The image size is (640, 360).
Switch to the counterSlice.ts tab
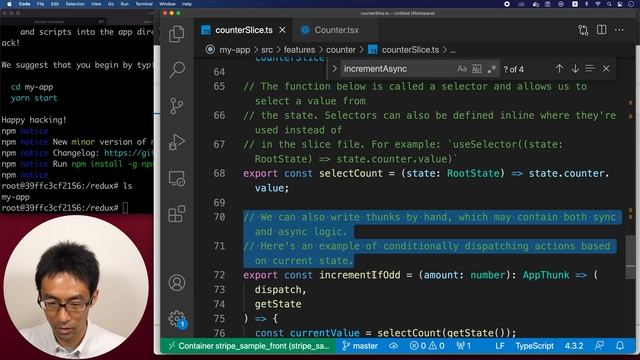point(244,30)
